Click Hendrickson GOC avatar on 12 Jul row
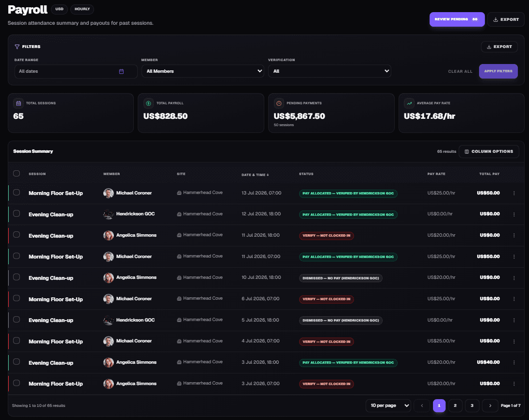The width and height of the screenshot is (529, 420). [108, 214]
